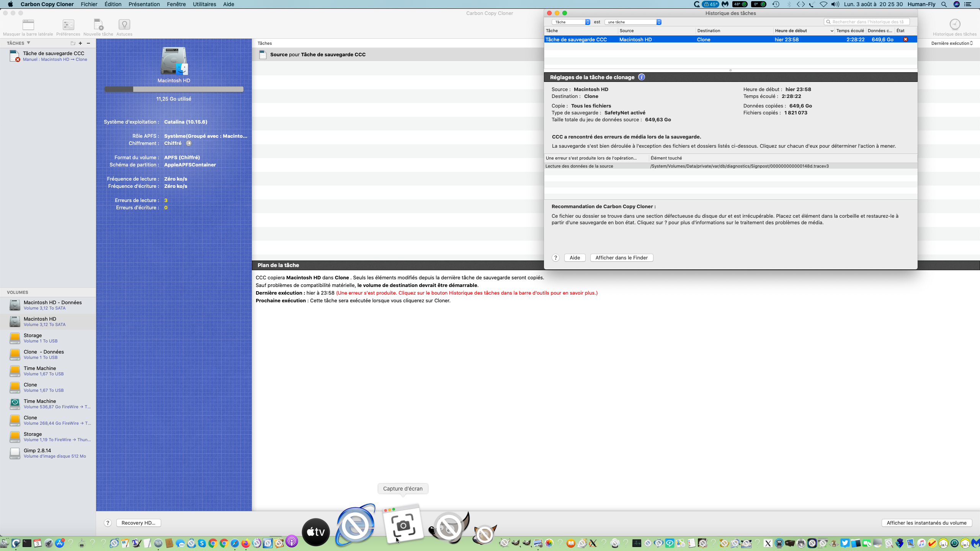The image size is (980, 551).
Task: Open Podcasts from the Dock
Action: (x=292, y=541)
